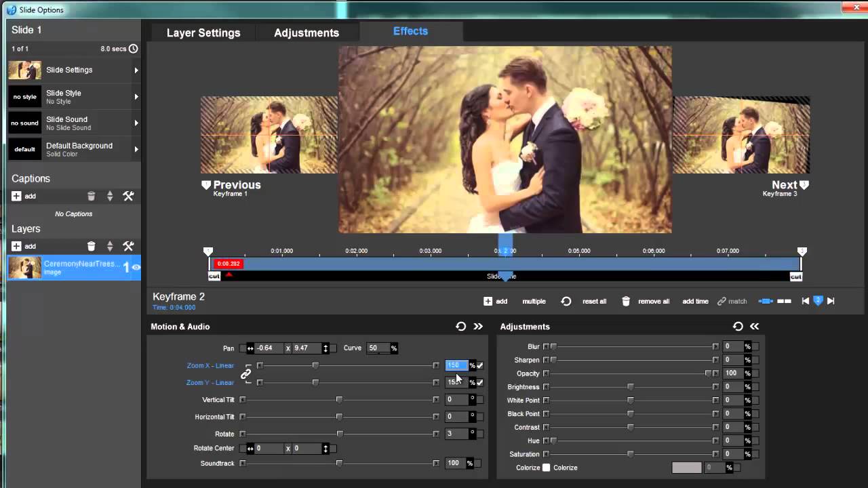
Task: Click the Colorize gray color swatch
Action: pyautogui.click(x=687, y=468)
